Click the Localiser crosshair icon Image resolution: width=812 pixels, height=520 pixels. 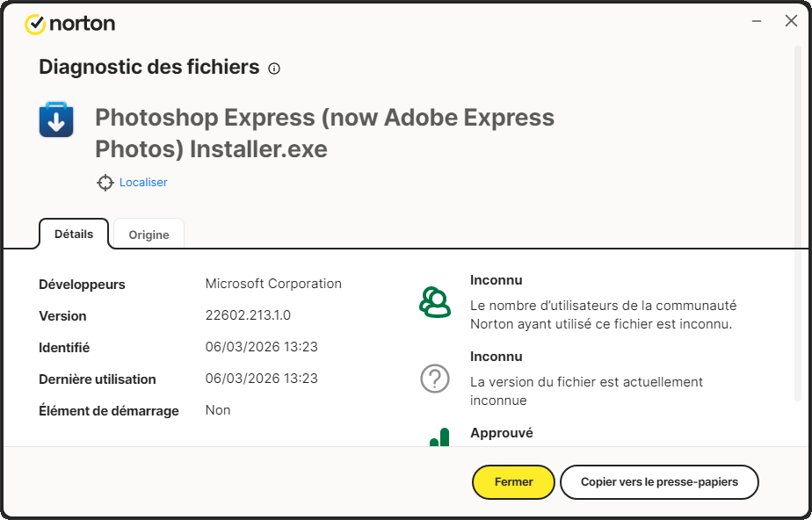105,183
